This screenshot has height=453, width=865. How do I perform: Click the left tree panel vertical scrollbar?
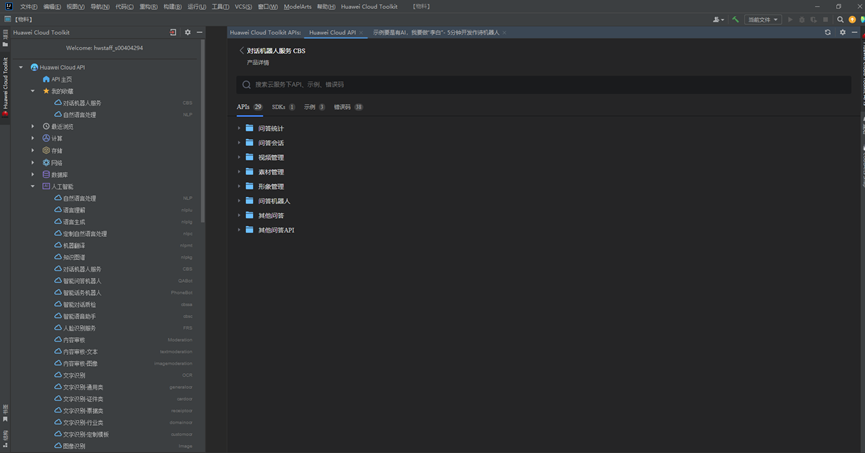202,131
